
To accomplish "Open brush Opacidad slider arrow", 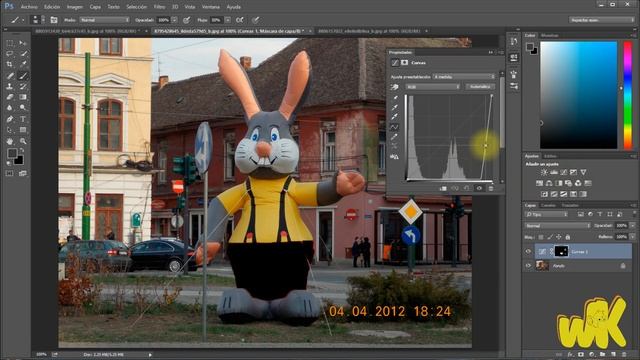I will (174, 20).
